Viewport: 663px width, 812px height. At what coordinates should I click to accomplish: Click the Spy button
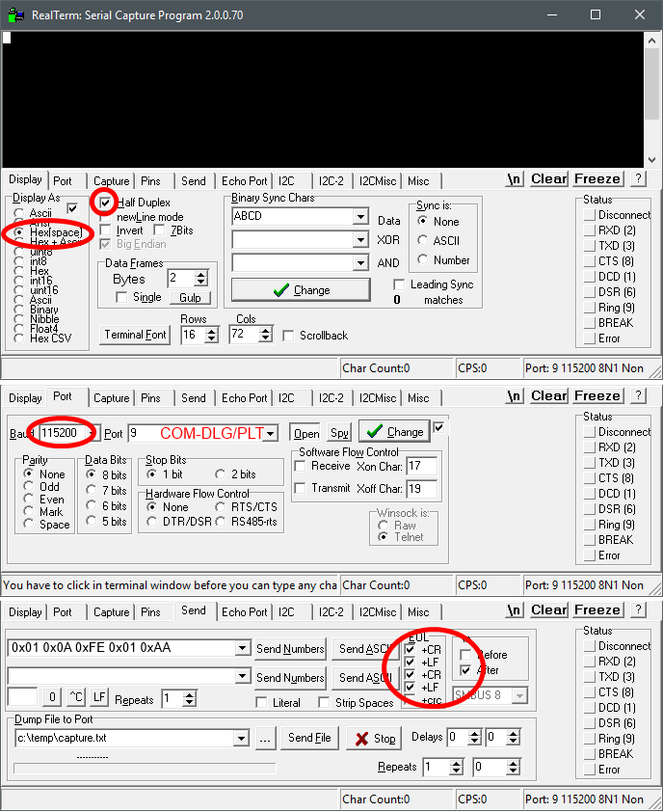coord(339,433)
